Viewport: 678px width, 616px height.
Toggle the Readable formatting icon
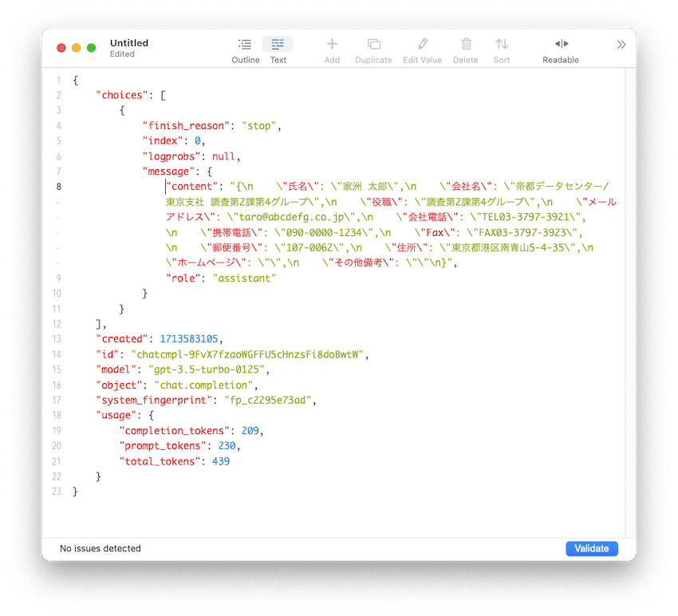point(562,44)
